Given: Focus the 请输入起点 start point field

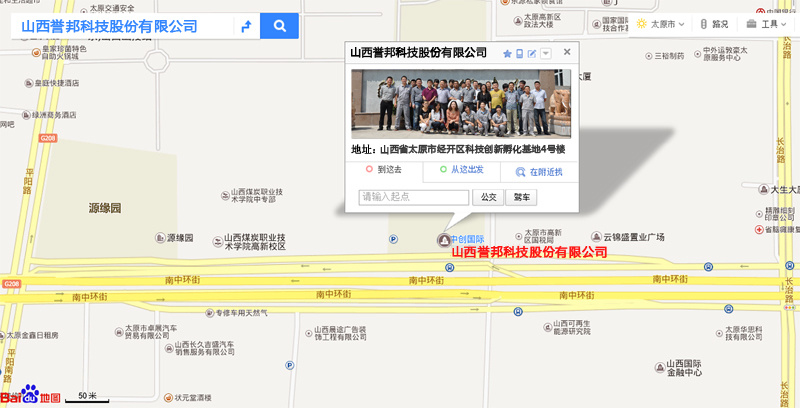Looking at the screenshot, I should click(x=414, y=197).
